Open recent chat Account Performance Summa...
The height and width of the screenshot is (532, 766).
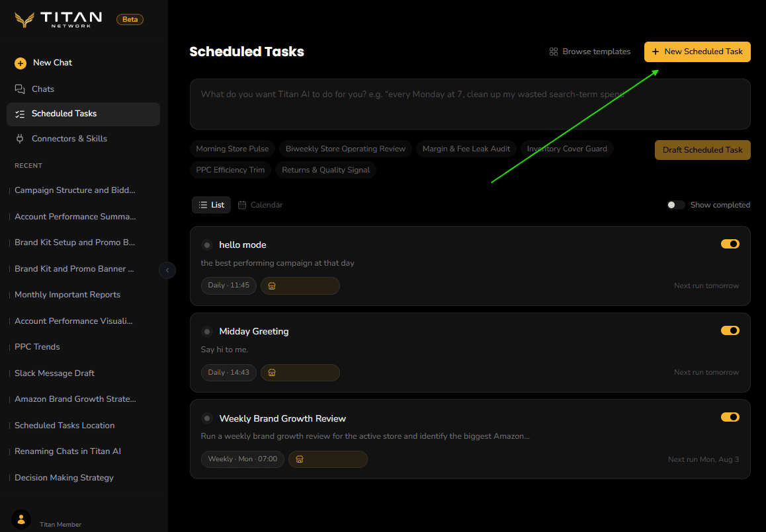[x=75, y=217]
